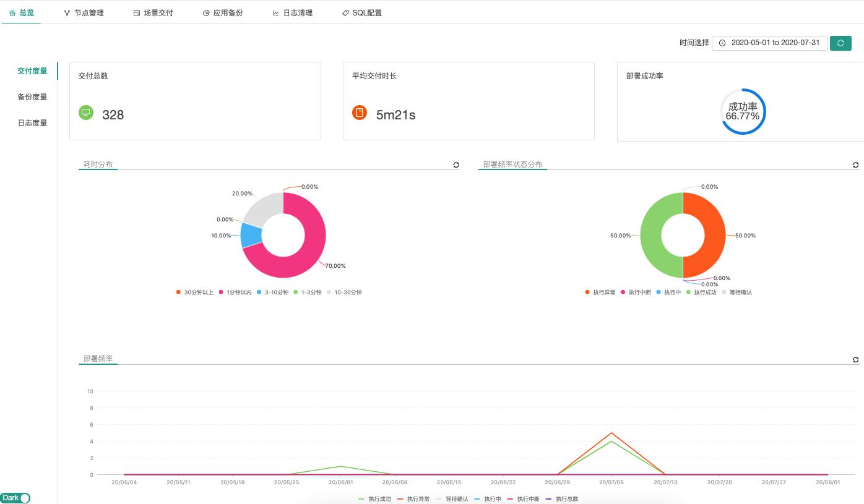The width and height of the screenshot is (864, 504).
Task: Click the node icon beside 节点管理
Action: click(66, 12)
